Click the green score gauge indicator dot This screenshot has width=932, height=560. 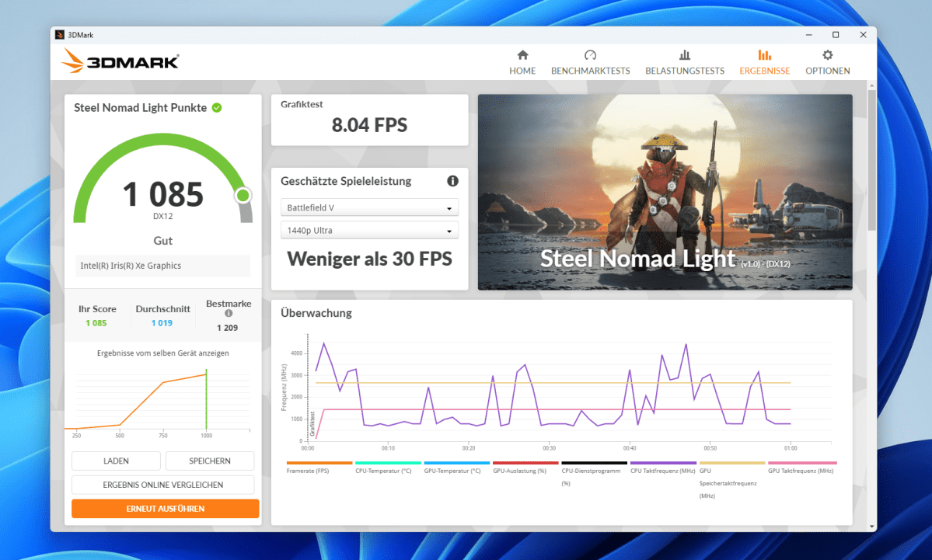(x=243, y=196)
